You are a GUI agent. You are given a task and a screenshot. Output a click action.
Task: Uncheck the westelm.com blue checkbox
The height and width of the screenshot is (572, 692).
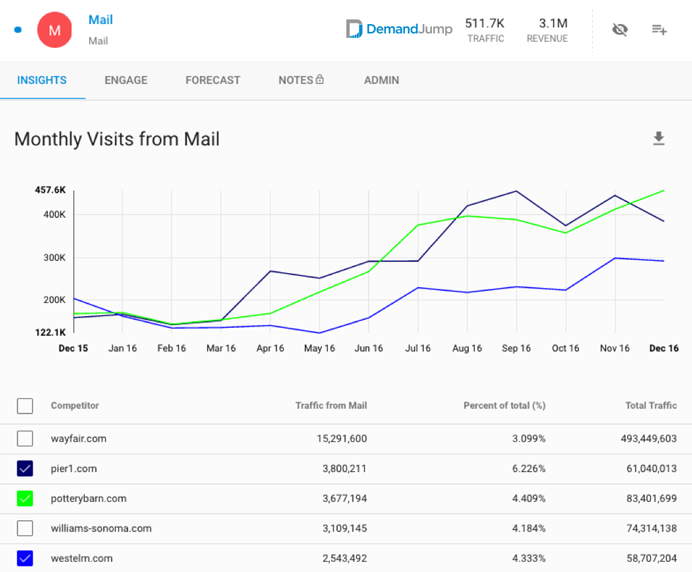point(25,558)
